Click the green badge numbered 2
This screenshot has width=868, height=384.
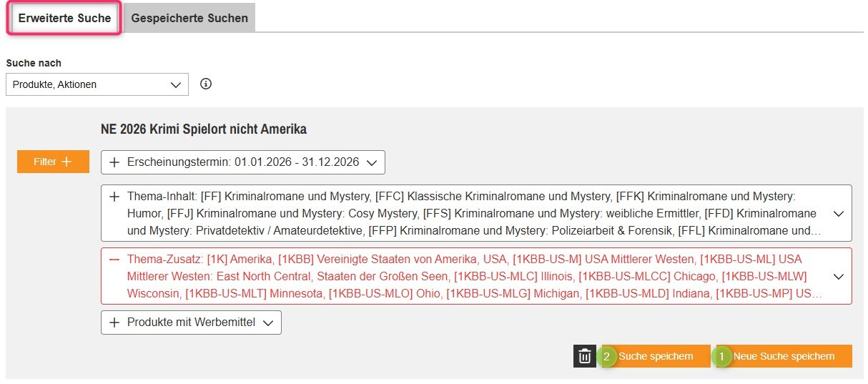coord(607,356)
